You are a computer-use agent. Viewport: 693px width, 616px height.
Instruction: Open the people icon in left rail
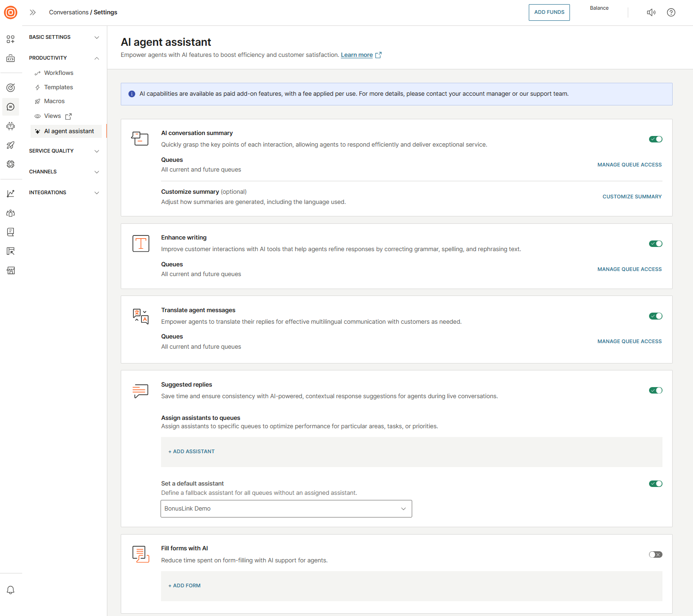pos(11,213)
